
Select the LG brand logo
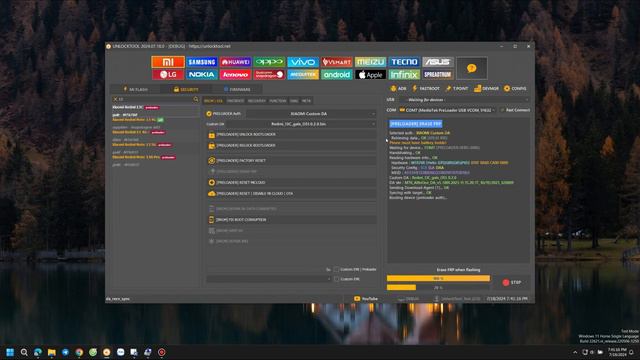click(168, 74)
